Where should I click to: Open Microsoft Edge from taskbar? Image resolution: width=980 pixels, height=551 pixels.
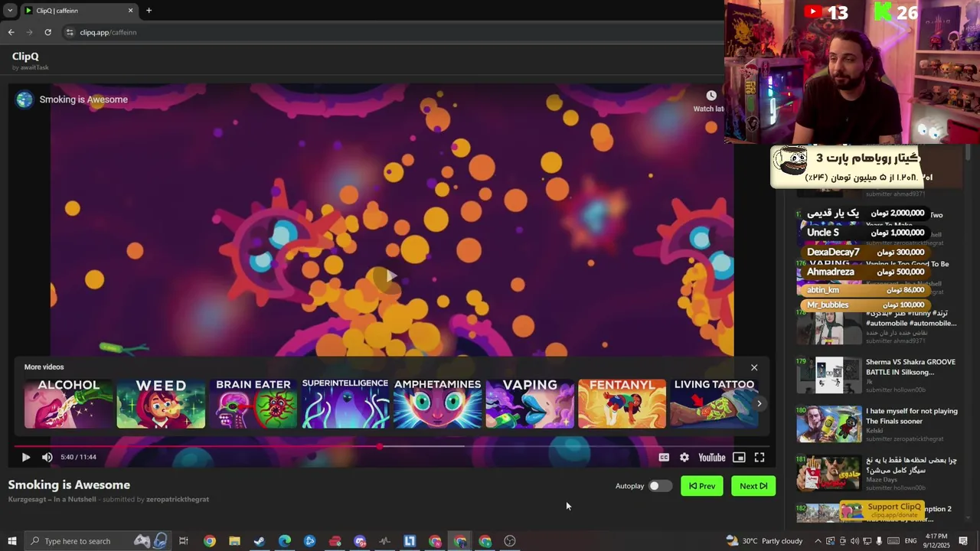[x=285, y=541]
